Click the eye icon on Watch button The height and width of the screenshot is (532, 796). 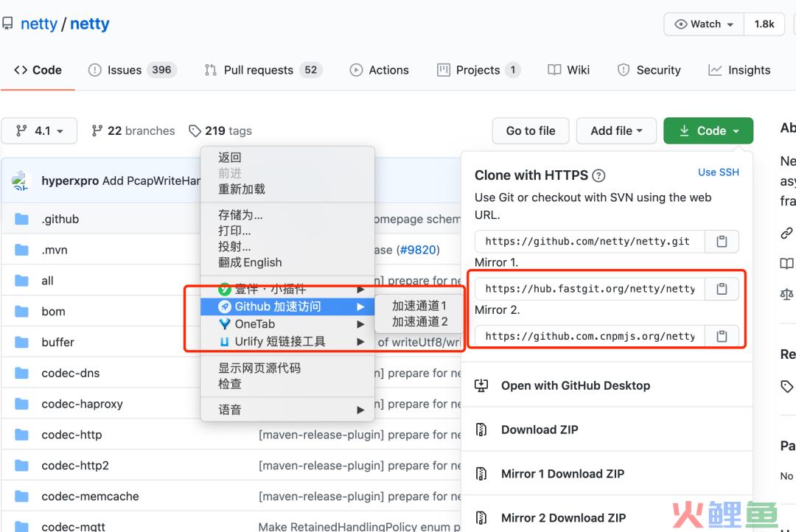pos(681,24)
